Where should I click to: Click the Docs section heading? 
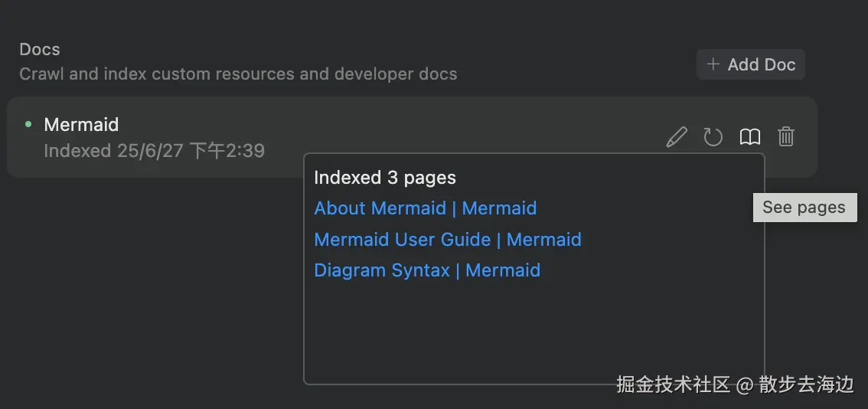point(40,49)
